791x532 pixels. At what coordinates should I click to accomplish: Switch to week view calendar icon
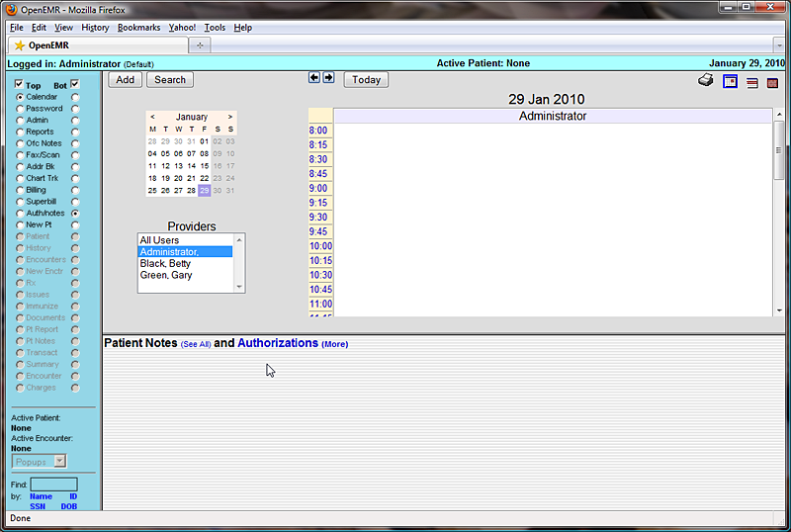(x=752, y=83)
